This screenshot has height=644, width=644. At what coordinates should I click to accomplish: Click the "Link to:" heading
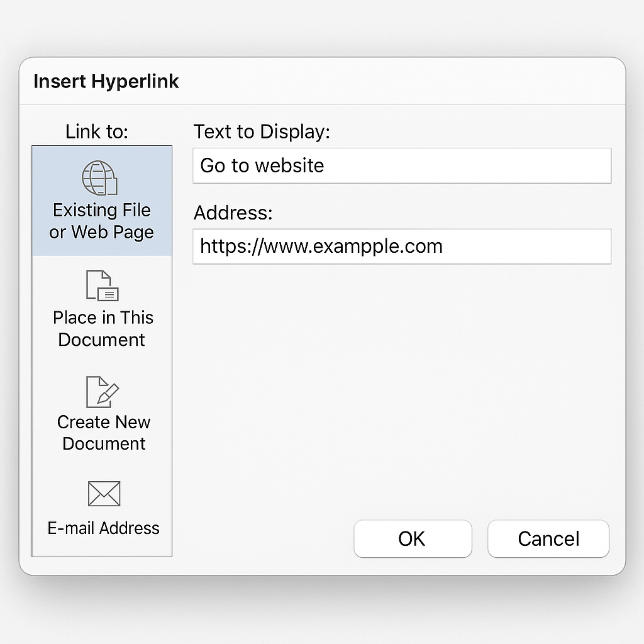click(x=97, y=131)
